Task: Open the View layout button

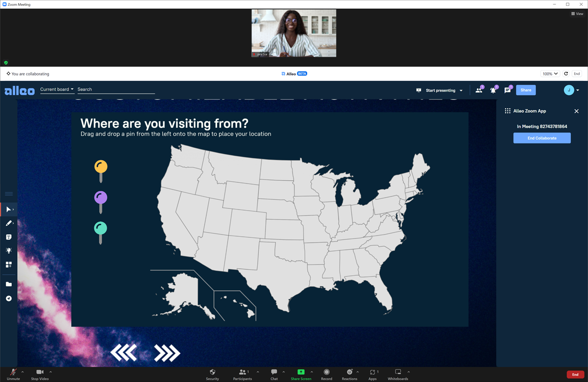Action: pos(577,14)
